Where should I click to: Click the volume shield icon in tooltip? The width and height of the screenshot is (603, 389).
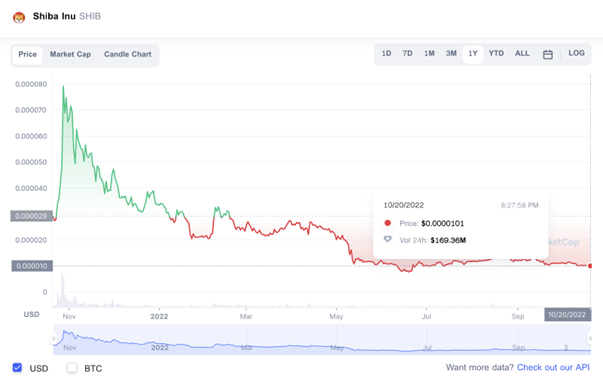388,239
